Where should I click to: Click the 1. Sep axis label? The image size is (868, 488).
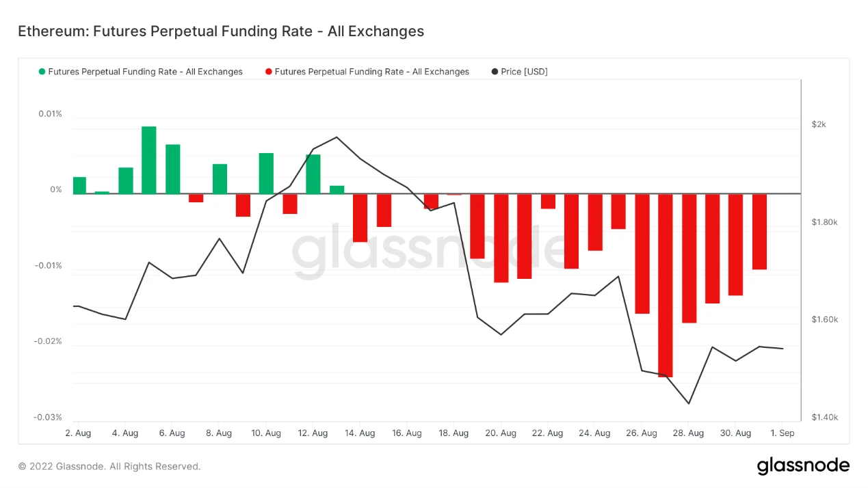782,433
